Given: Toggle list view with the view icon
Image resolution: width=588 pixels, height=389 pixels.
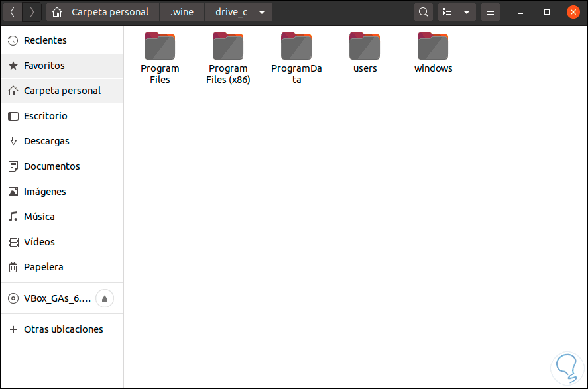Looking at the screenshot, I should [x=447, y=12].
